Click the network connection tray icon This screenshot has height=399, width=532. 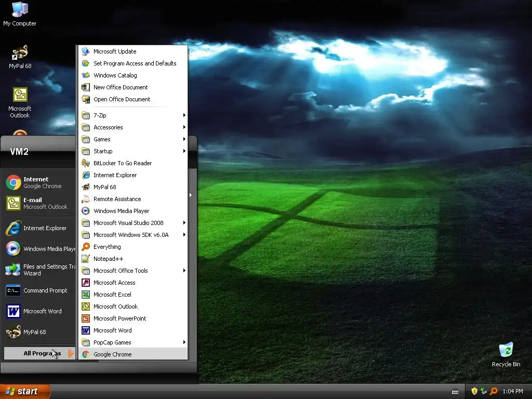coord(484,391)
